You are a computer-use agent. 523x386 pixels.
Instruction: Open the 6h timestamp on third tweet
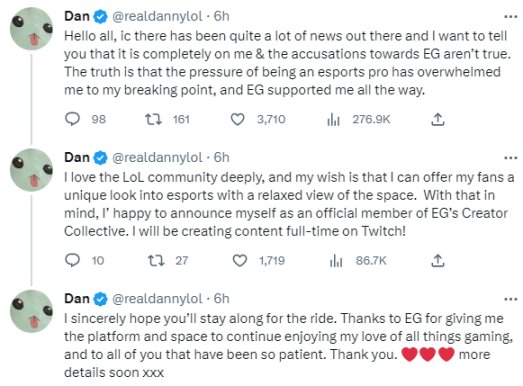221,299
